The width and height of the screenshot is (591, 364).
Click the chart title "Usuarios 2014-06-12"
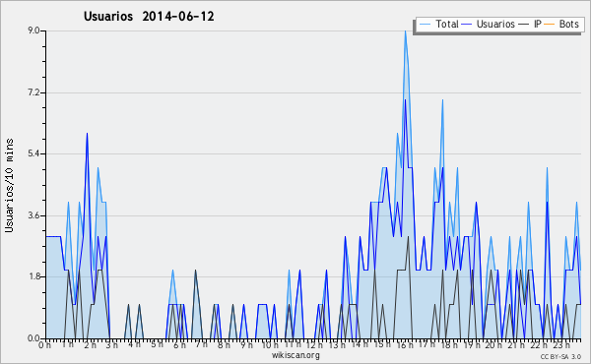149,16
